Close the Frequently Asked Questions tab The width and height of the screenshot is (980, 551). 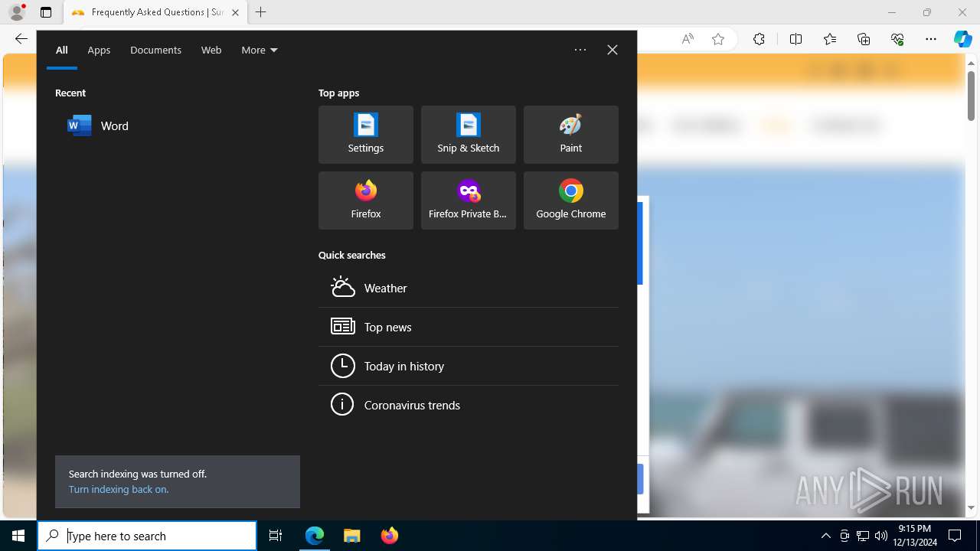pyautogui.click(x=235, y=12)
